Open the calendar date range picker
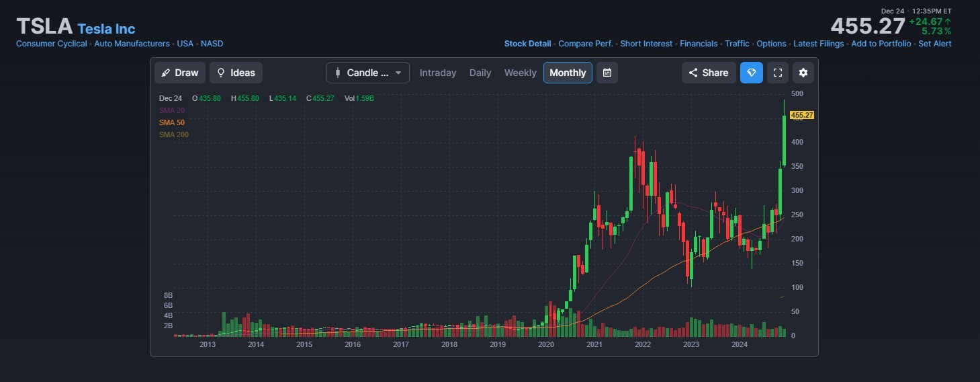 tap(607, 73)
